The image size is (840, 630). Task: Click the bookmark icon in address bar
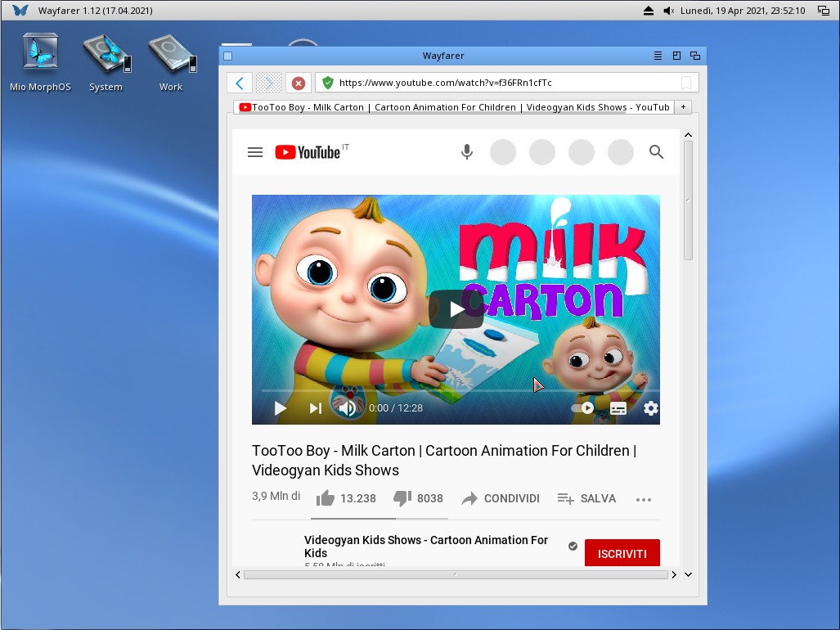pos(686,83)
